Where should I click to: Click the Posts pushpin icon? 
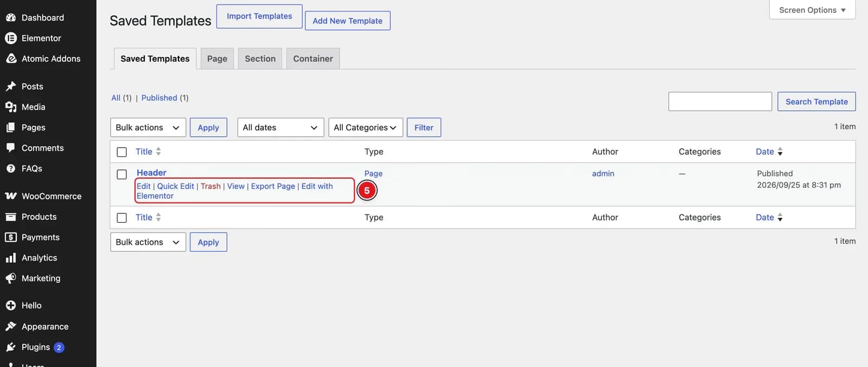11,86
